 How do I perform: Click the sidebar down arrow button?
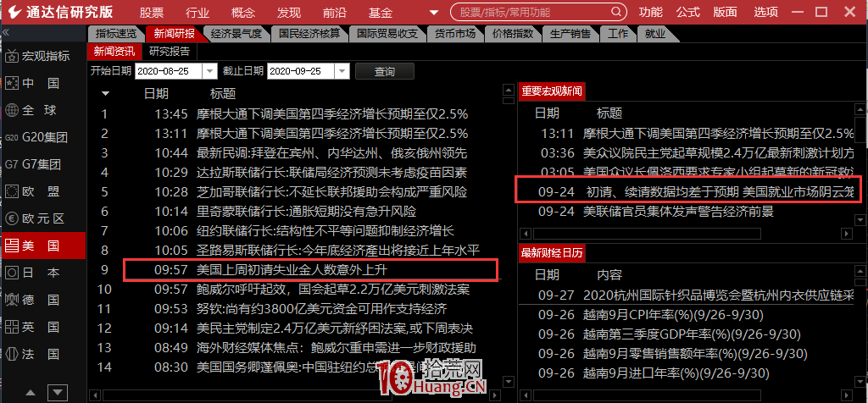(58, 393)
